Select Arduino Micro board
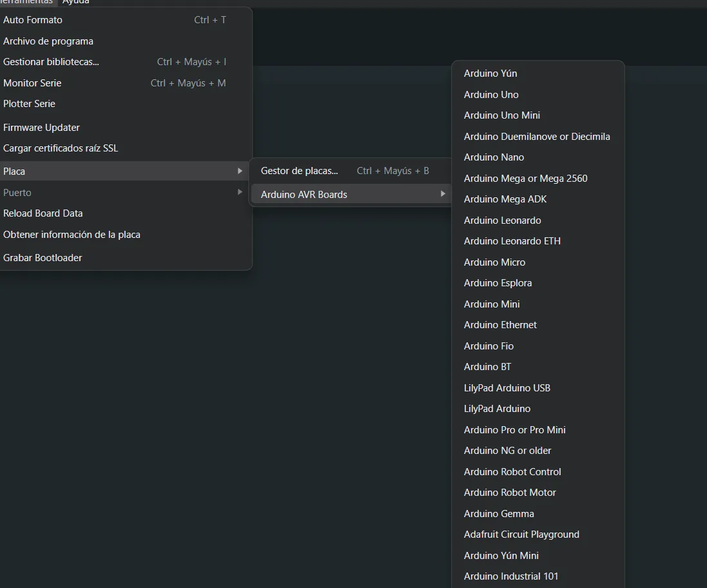The image size is (707, 588). pos(538,262)
